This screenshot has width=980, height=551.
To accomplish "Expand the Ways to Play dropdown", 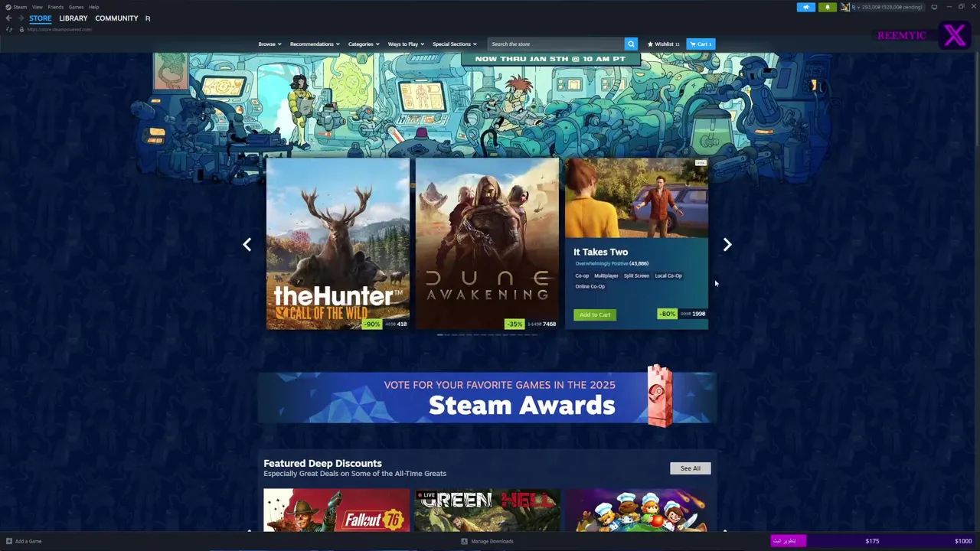I will point(406,44).
